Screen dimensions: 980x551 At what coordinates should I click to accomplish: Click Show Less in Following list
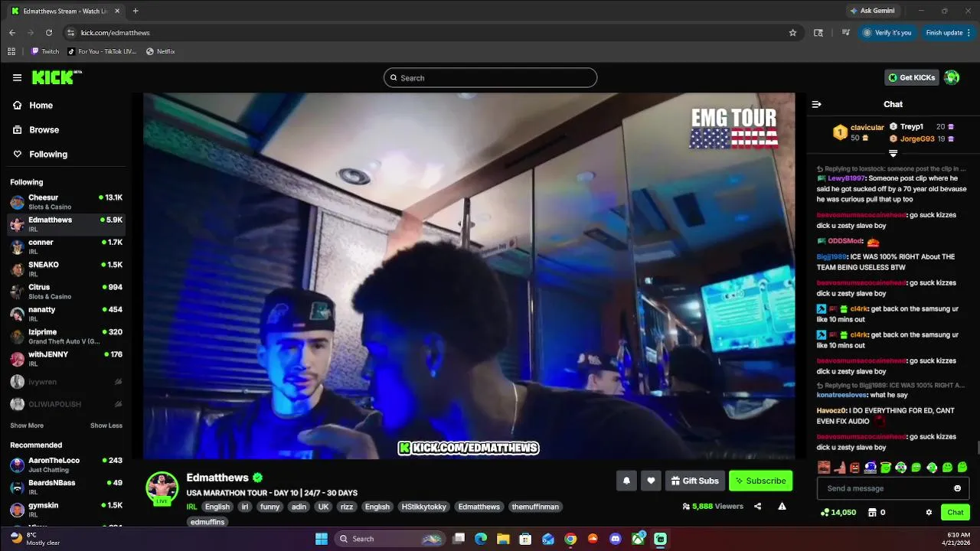106,425
